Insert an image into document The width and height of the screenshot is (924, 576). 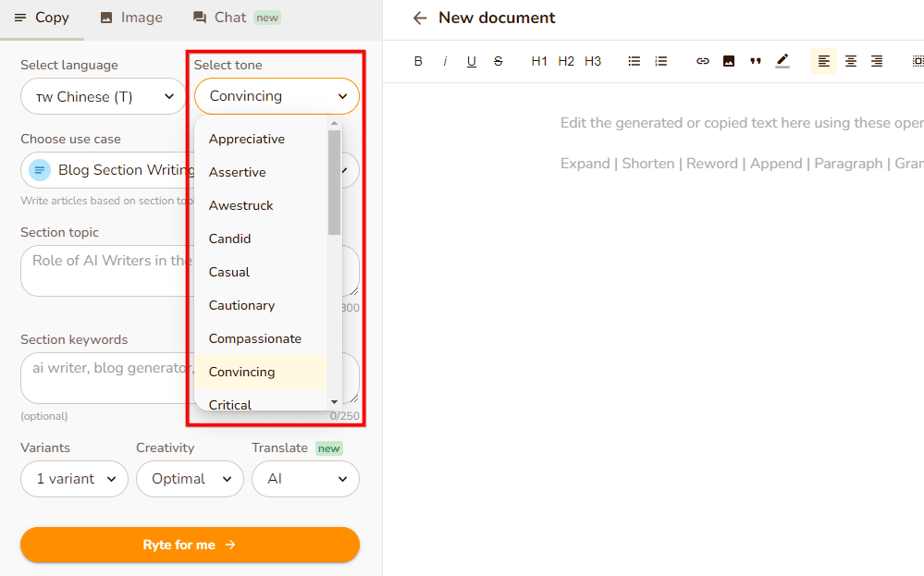click(729, 61)
